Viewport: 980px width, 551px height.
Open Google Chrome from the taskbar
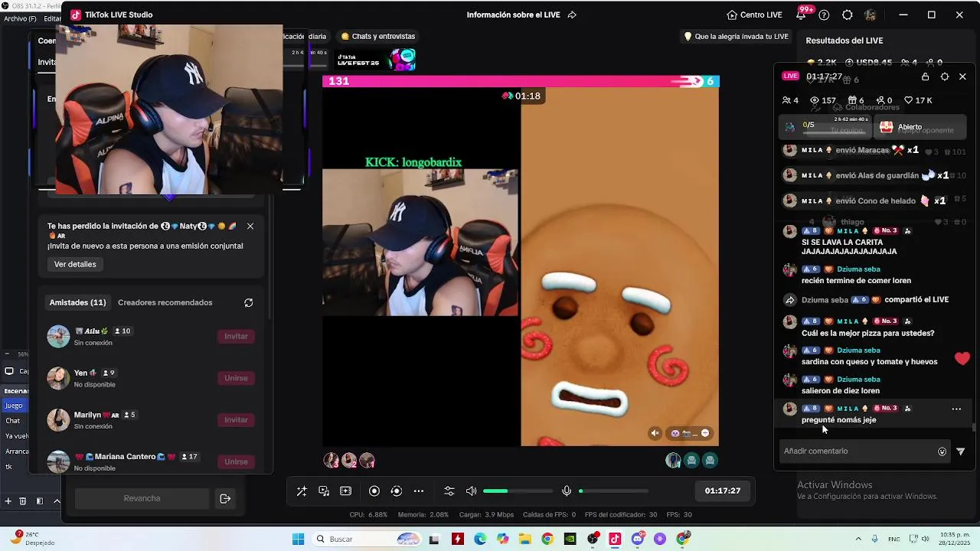pos(547,539)
